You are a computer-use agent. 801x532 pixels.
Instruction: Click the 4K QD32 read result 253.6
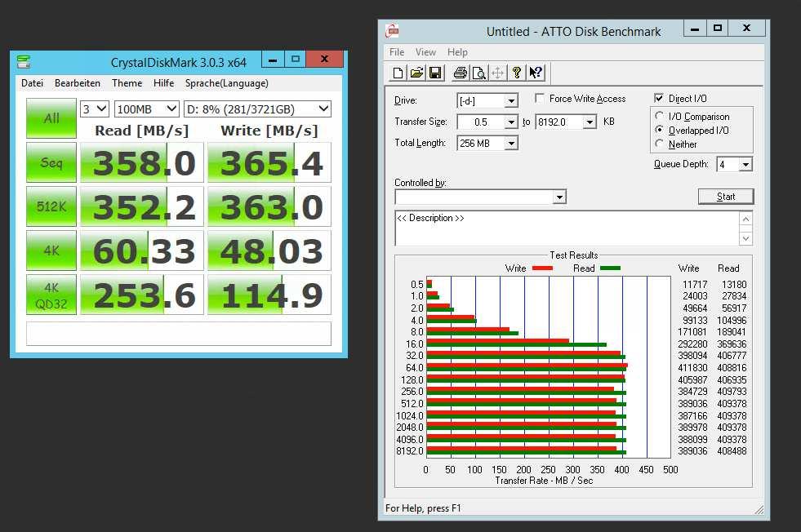(x=142, y=295)
